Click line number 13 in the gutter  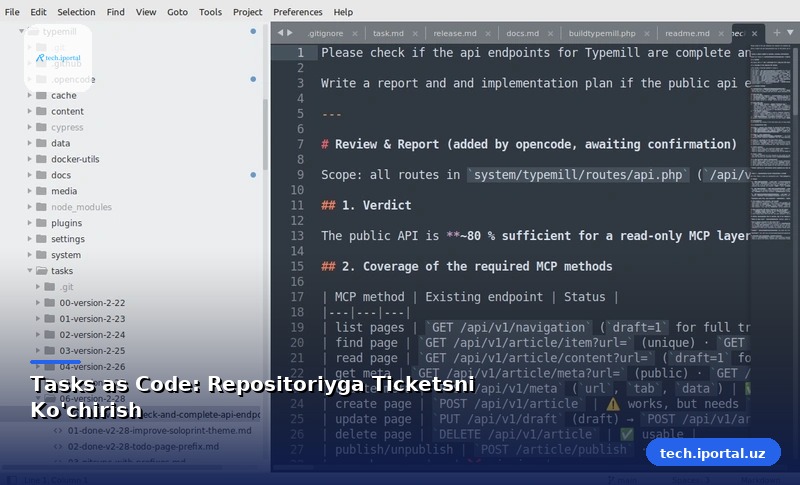pyautogui.click(x=297, y=236)
